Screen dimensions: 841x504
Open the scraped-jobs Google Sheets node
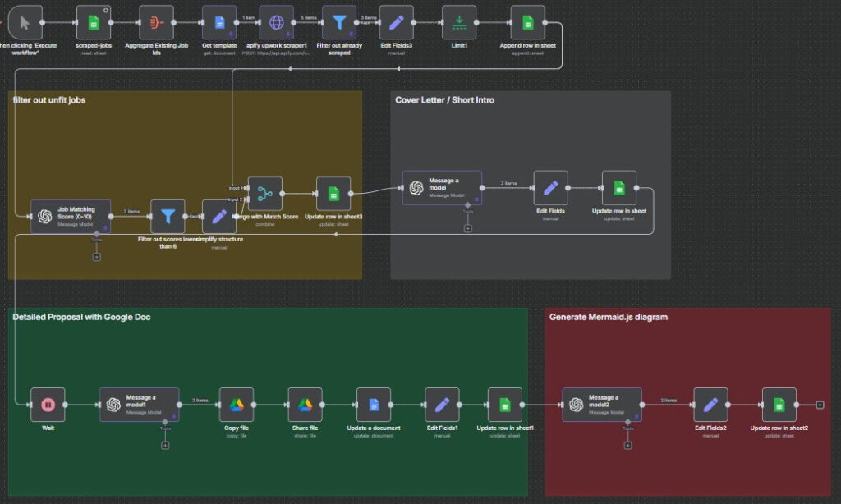94,22
